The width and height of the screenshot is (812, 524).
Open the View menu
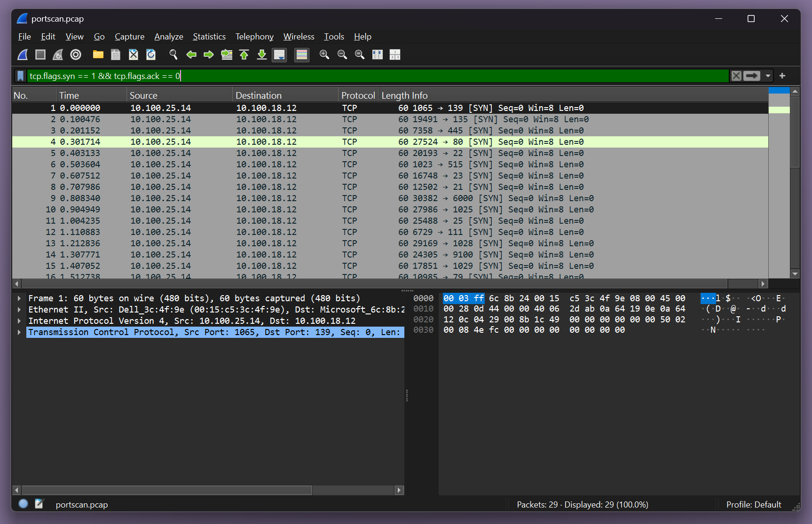[x=74, y=37]
